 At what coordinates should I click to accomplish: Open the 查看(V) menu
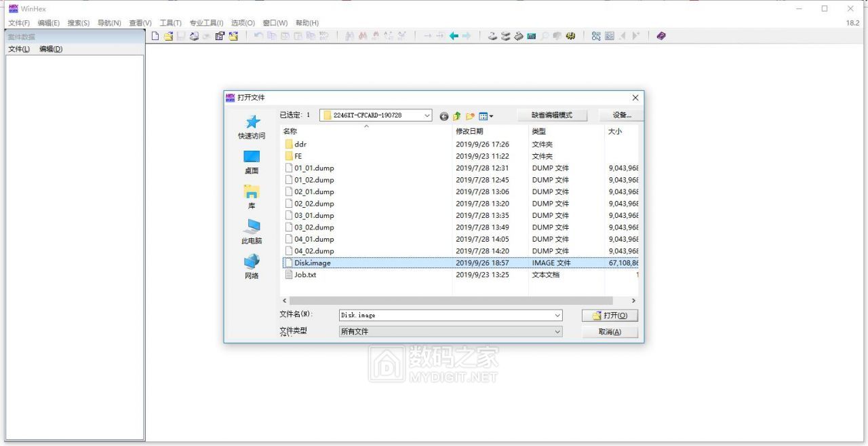coord(140,23)
